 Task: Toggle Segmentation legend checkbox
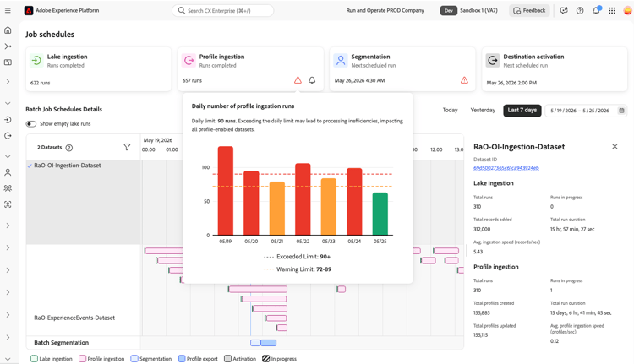click(134, 359)
